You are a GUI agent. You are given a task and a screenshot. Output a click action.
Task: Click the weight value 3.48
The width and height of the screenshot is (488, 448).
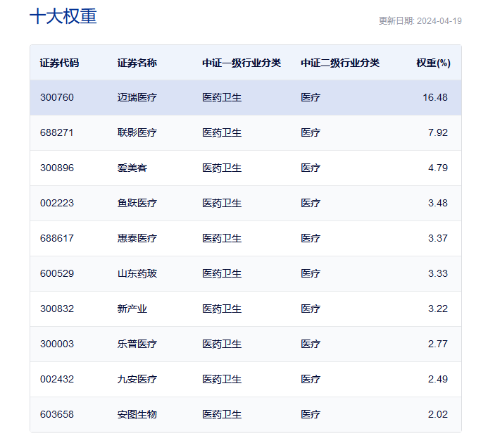(438, 203)
